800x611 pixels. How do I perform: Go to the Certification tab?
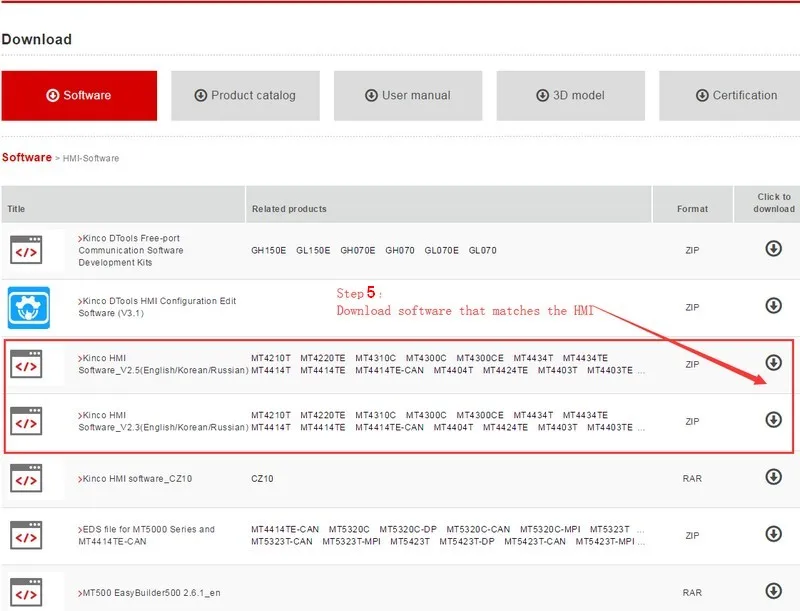731,96
